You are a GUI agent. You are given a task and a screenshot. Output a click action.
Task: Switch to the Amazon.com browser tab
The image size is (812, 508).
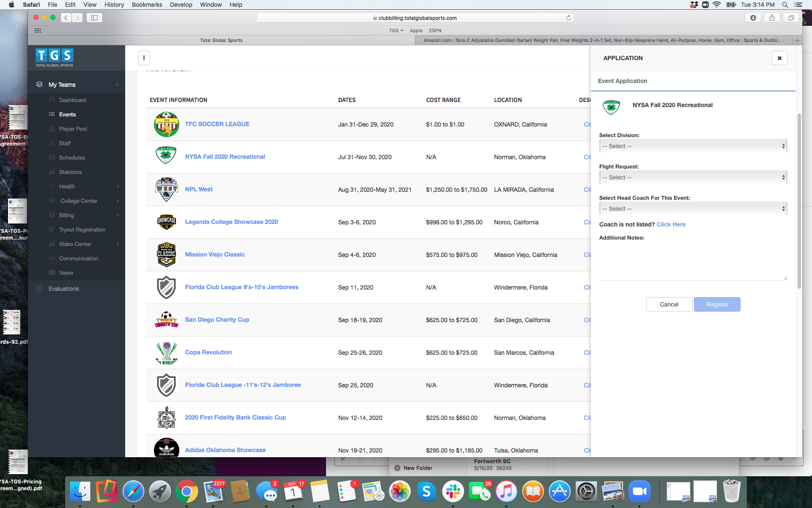pyautogui.click(x=602, y=40)
